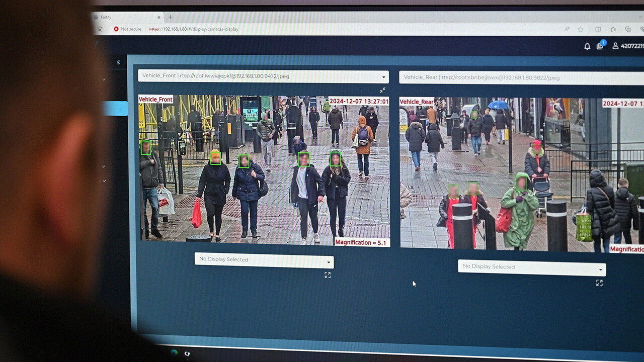644x362 pixels.
Task: Open the white app icon beside Edge on the taskbar
Action: point(187,354)
